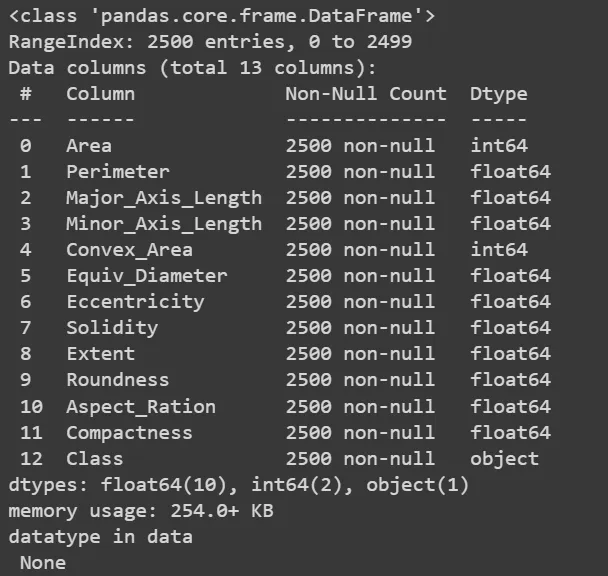Select the 'Aspect_Ration' column name
The image size is (608, 576).
[x=141, y=406]
